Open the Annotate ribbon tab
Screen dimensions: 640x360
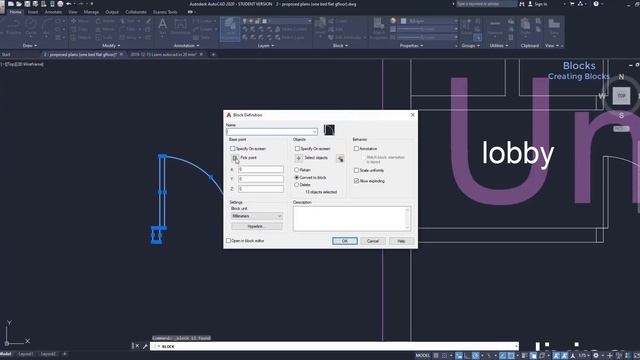(53, 12)
